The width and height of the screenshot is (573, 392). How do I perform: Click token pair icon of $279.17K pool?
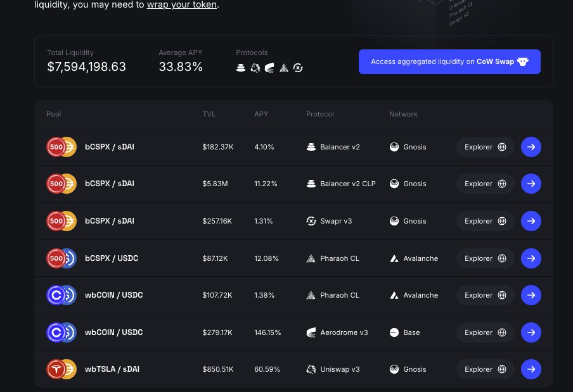(61, 332)
